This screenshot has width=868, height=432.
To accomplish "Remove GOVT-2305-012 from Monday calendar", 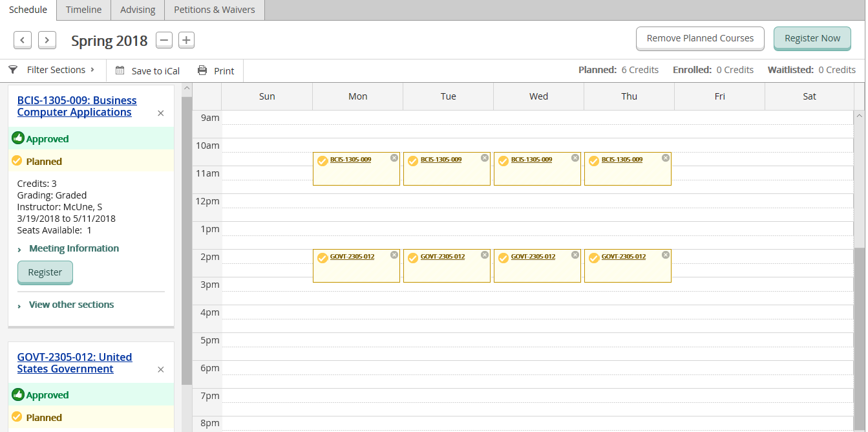I will point(394,255).
